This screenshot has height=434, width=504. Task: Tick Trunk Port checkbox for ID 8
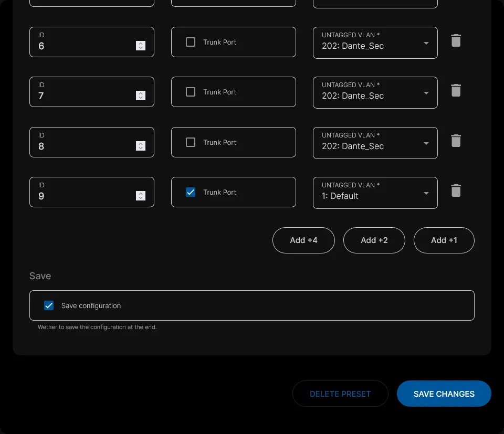(x=191, y=142)
